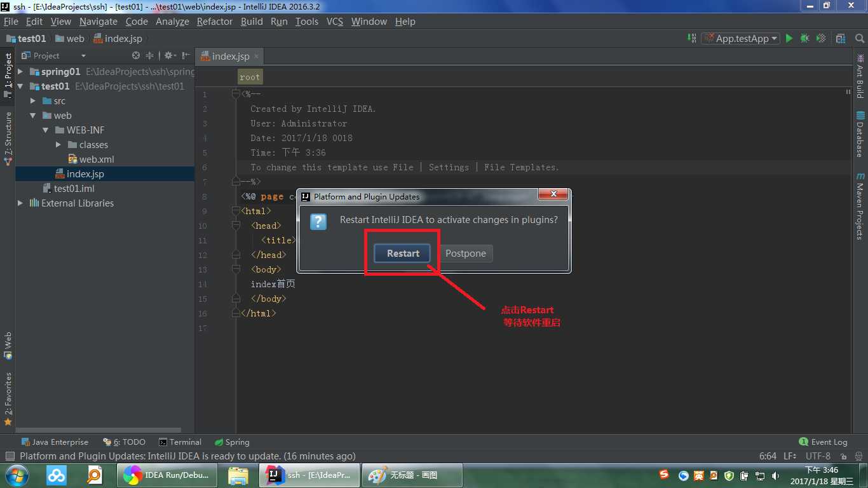Open the 6: TODO tool window
868x488 pixels.
click(x=124, y=442)
